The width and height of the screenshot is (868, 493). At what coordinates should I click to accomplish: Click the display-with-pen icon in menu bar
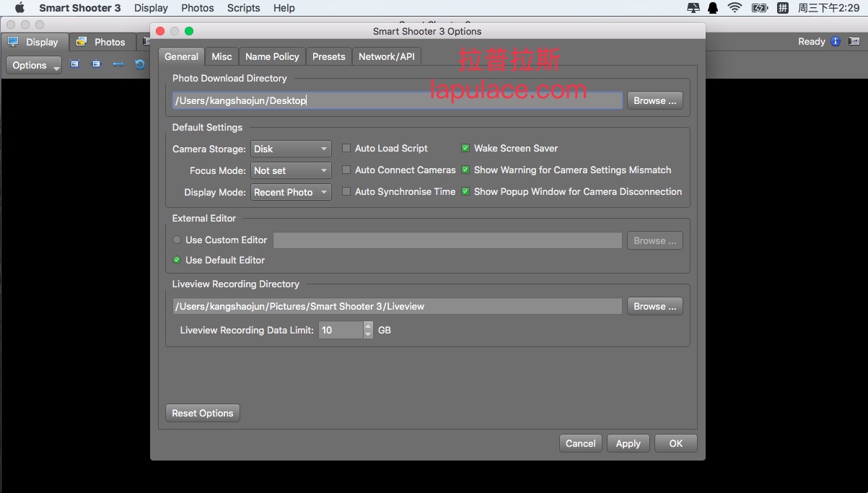pyautogui.click(x=693, y=8)
